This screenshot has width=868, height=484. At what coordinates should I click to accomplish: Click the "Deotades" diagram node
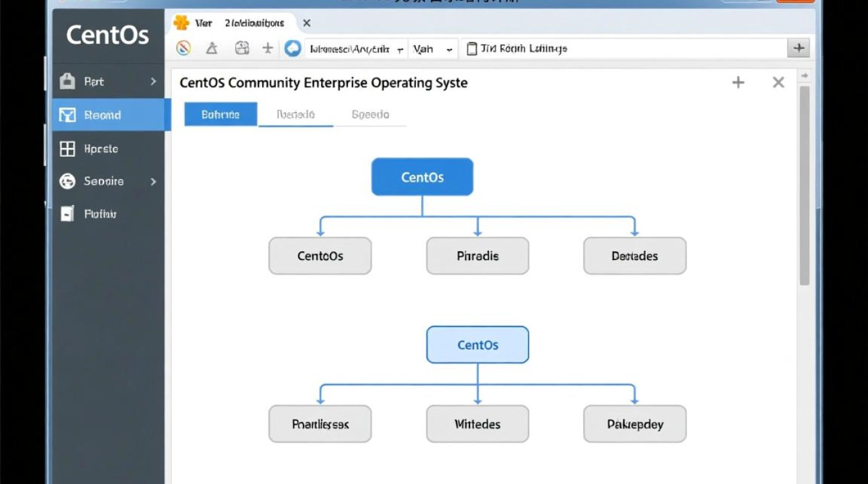click(x=635, y=256)
